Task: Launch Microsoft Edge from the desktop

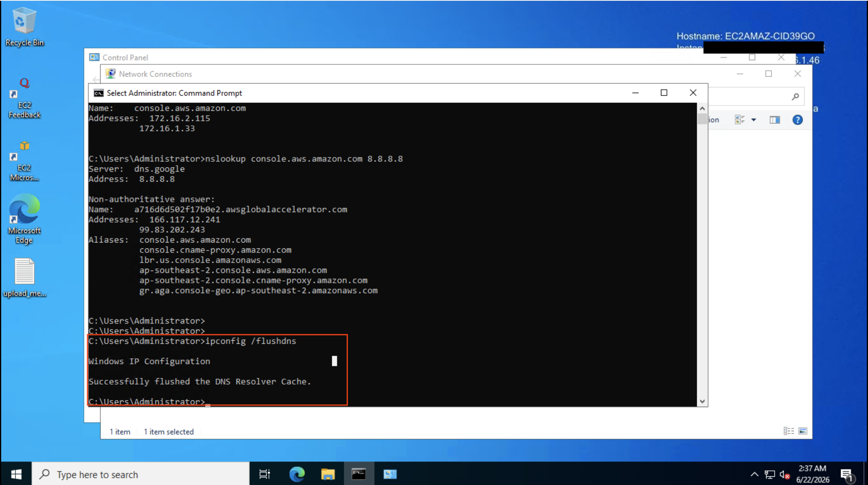Action: click(x=25, y=219)
